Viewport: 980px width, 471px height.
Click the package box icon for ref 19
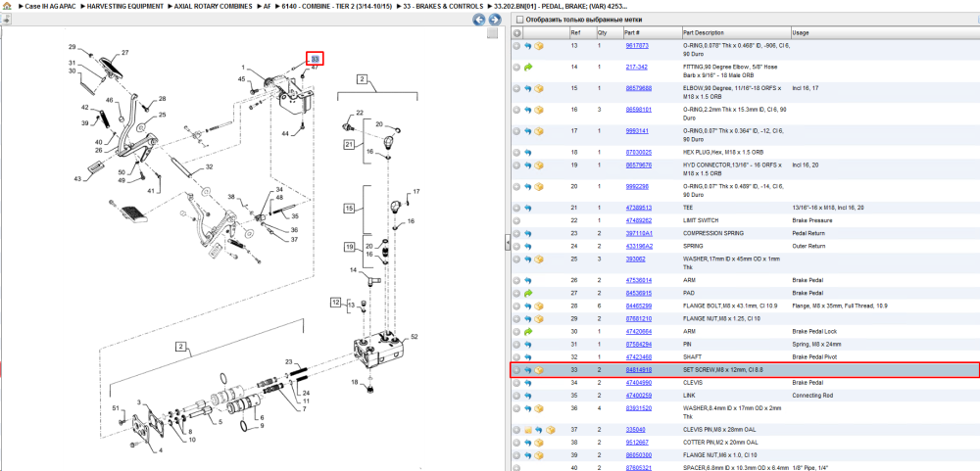click(x=538, y=165)
